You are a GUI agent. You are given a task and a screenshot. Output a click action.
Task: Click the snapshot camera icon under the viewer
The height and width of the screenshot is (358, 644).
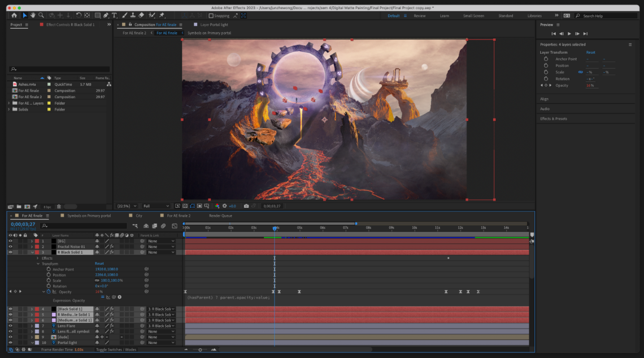246,206
